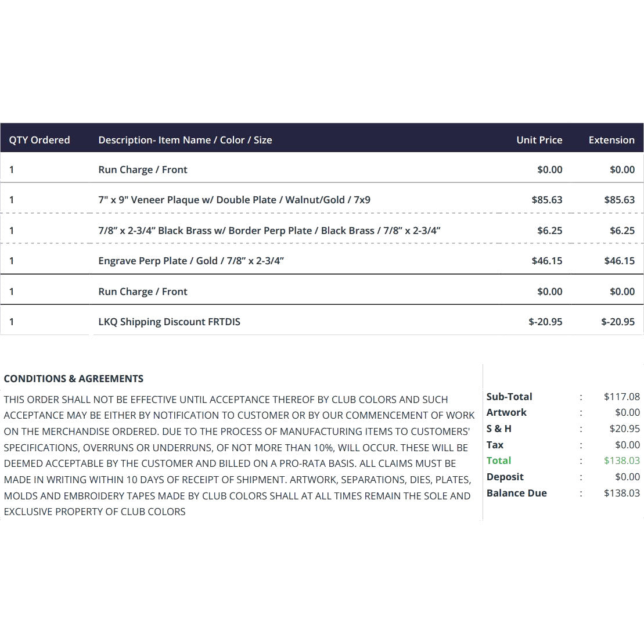The image size is (644, 644).
Task: Click the LKQ Shipping Discount FRTDIS line
Action: click(169, 322)
